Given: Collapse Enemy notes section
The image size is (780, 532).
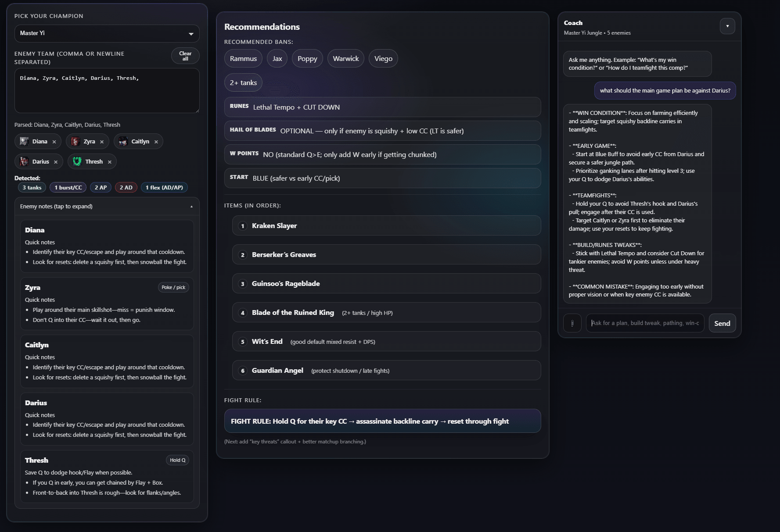Looking at the screenshot, I should pos(107,207).
